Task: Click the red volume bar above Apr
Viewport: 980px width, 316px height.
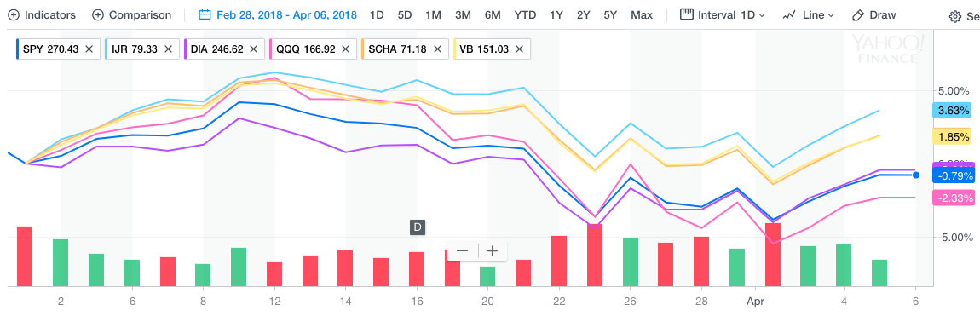Action: pyautogui.click(x=773, y=255)
